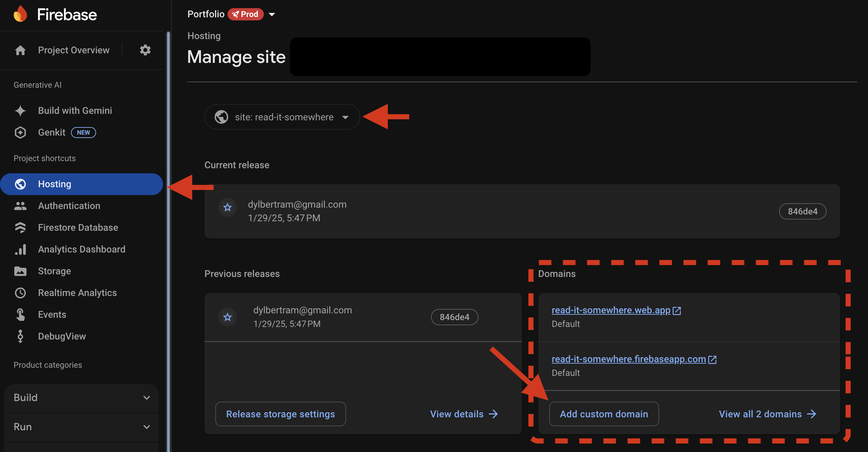Click arrow icon beside View all 2 domains
This screenshot has height=452, width=868.
(811, 414)
